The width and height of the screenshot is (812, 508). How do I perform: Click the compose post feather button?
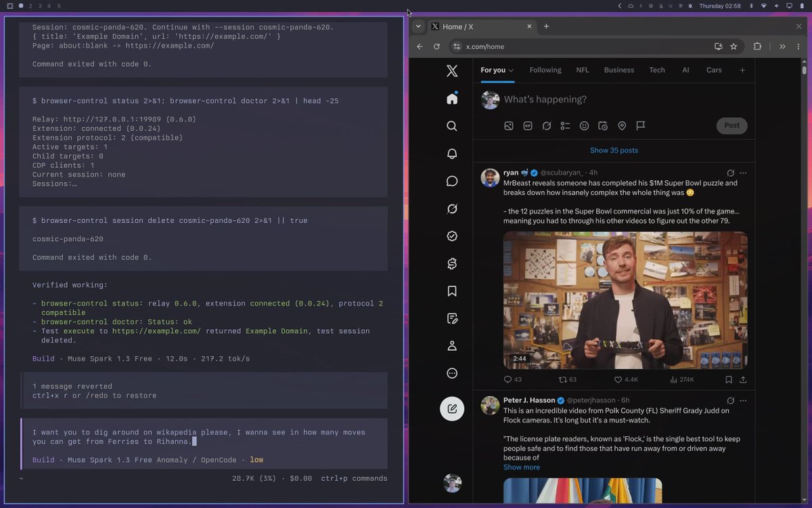pos(452,409)
